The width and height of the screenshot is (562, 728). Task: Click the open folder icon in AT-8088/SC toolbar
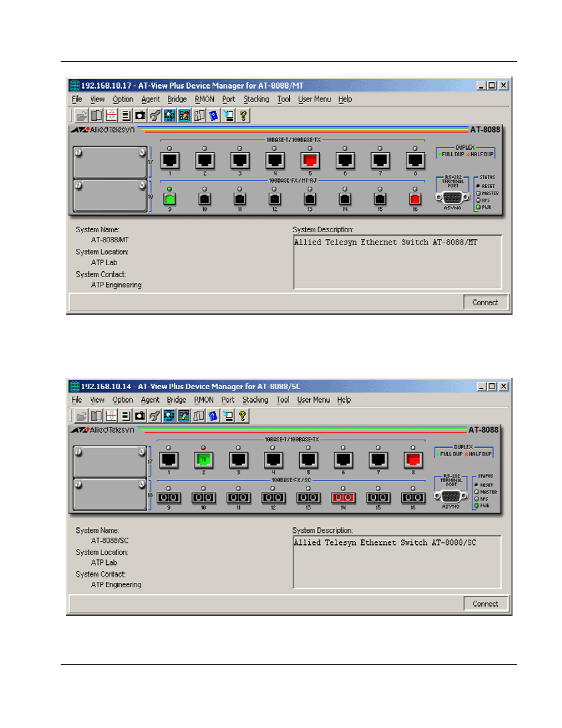click(82, 416)
